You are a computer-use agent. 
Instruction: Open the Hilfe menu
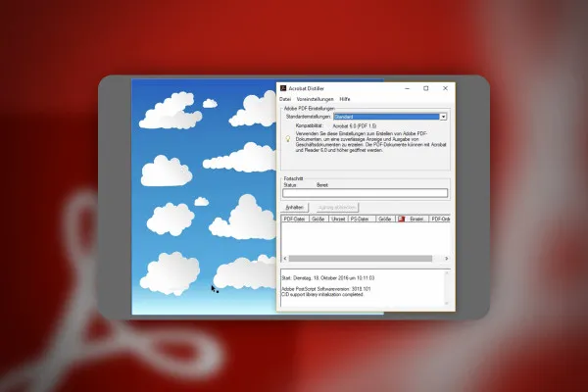(345, 99)
